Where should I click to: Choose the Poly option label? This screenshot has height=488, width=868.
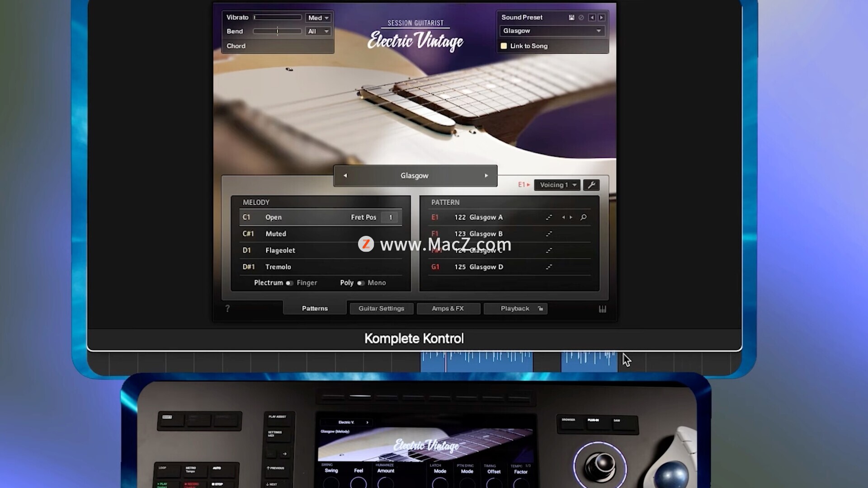click(x=347, y=283)
